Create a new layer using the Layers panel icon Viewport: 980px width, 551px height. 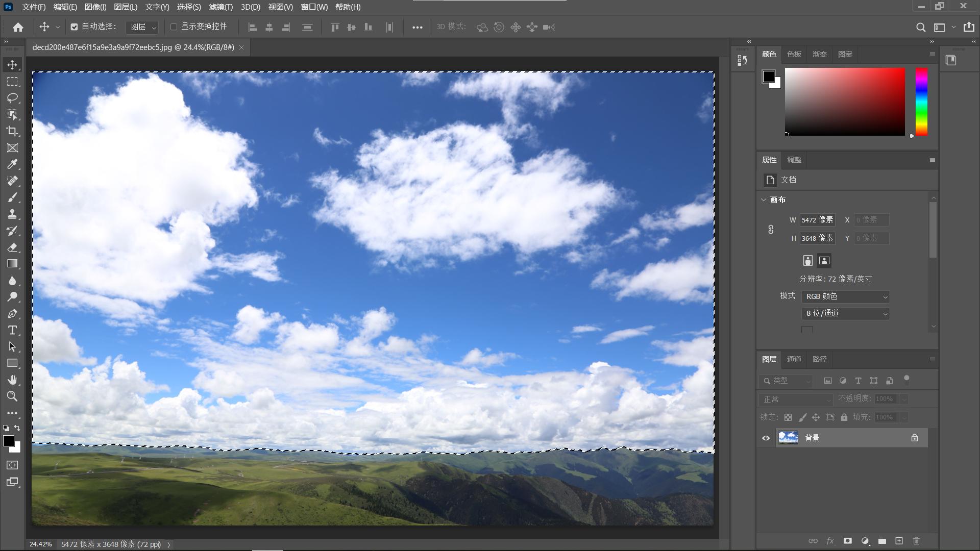pyautogui.click(x=899, y=541)
